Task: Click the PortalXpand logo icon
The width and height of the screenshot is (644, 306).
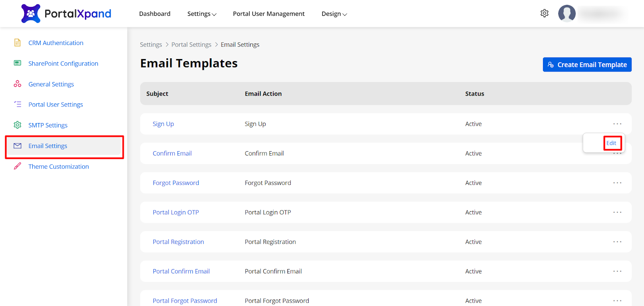Action: tap(31, 14)
